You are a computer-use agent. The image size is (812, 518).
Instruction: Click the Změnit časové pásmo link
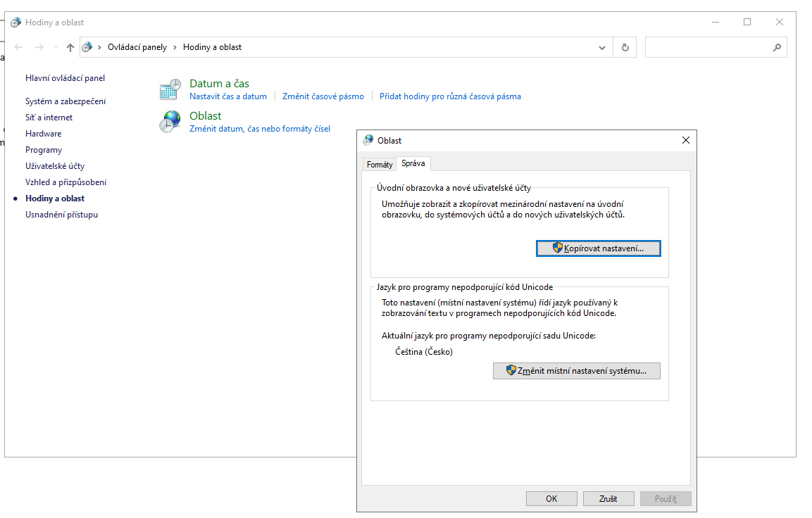[323, 96]
